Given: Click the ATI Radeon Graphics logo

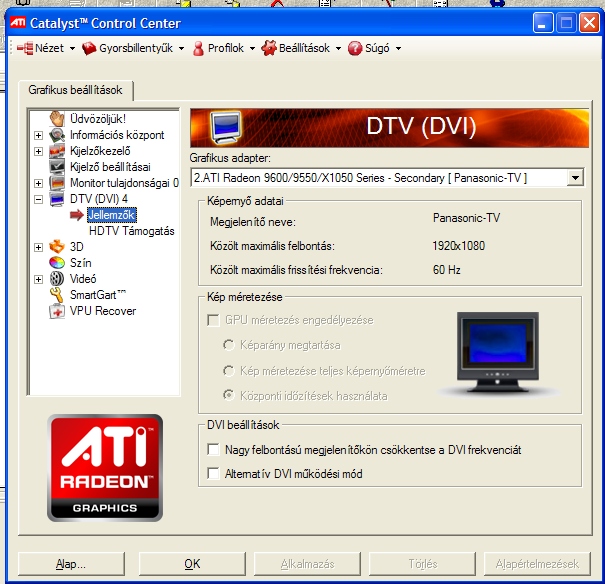Looking at the screenshot, I should point(105,468).
